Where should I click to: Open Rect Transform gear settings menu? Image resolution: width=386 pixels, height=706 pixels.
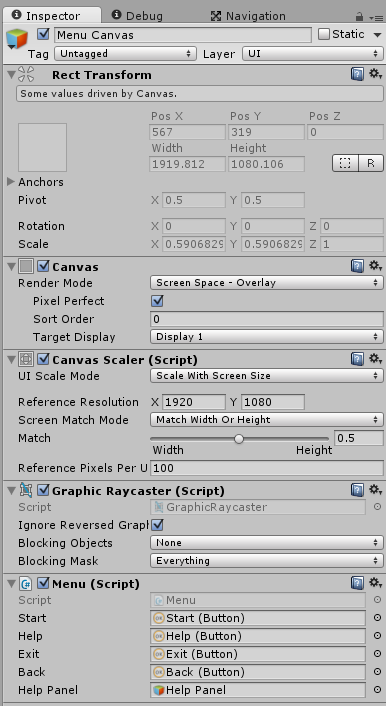click(375, 74)
